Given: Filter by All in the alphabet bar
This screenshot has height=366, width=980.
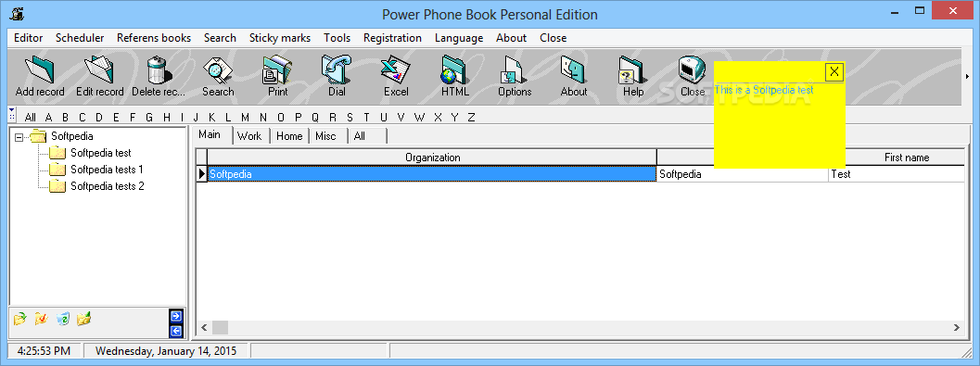Looking at the screenshot, I should [x=30, y=118].
